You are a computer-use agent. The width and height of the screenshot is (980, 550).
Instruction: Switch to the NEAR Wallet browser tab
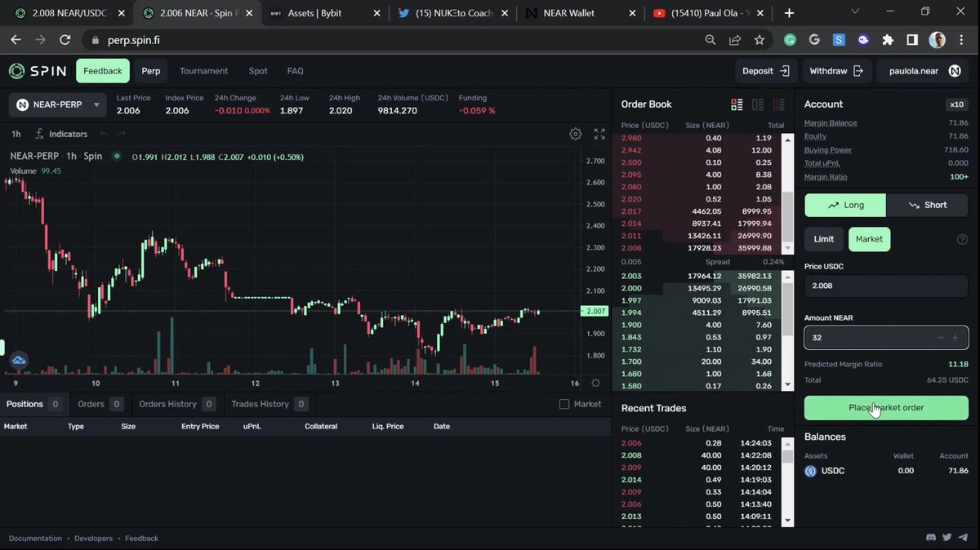(x=580, y=13)
